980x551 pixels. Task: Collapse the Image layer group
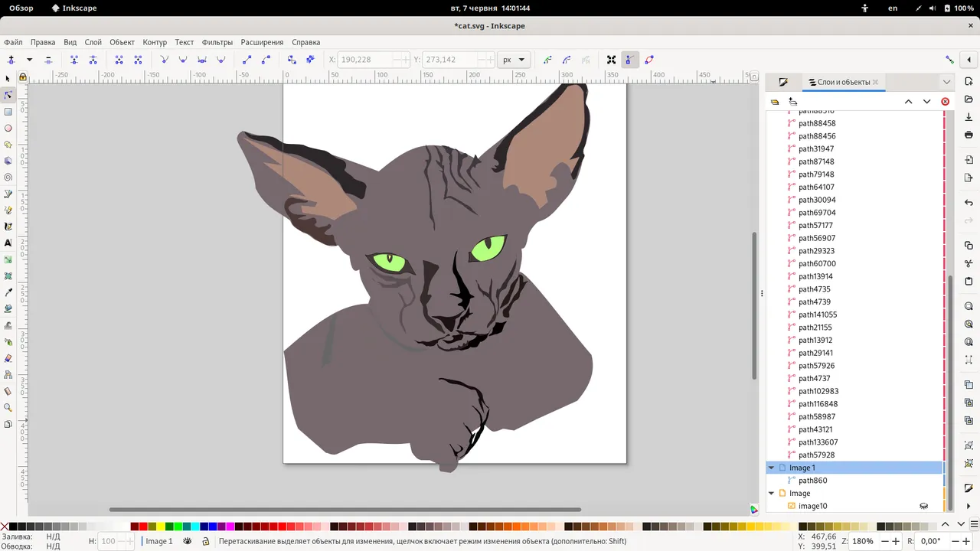point(771,494)
